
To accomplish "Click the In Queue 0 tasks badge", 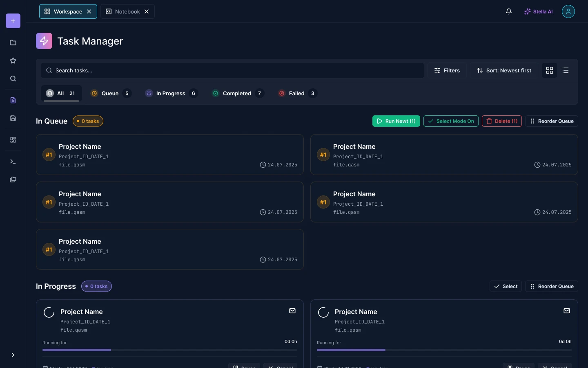I will pos(88,121).
